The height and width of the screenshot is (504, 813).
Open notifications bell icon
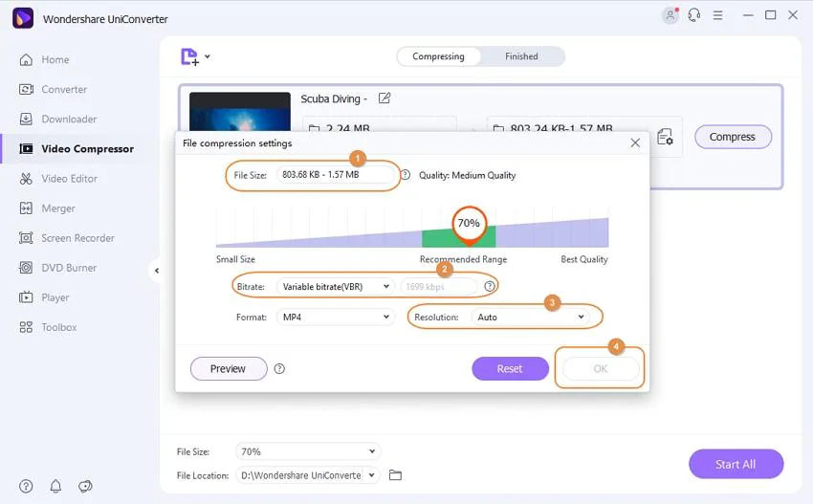coord(55,487)
